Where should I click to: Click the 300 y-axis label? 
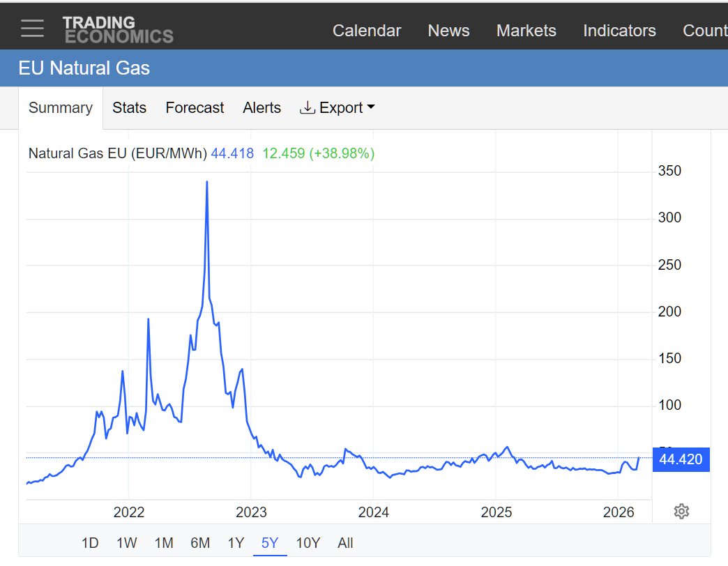pos(669,217)
